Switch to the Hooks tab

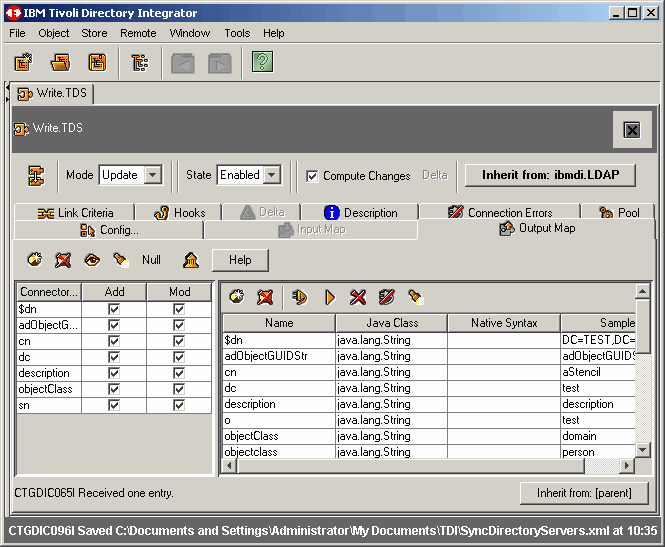pos(180,212)
